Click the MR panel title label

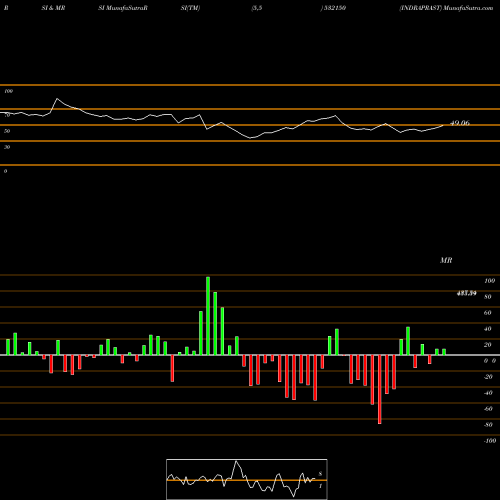point(446,260)
